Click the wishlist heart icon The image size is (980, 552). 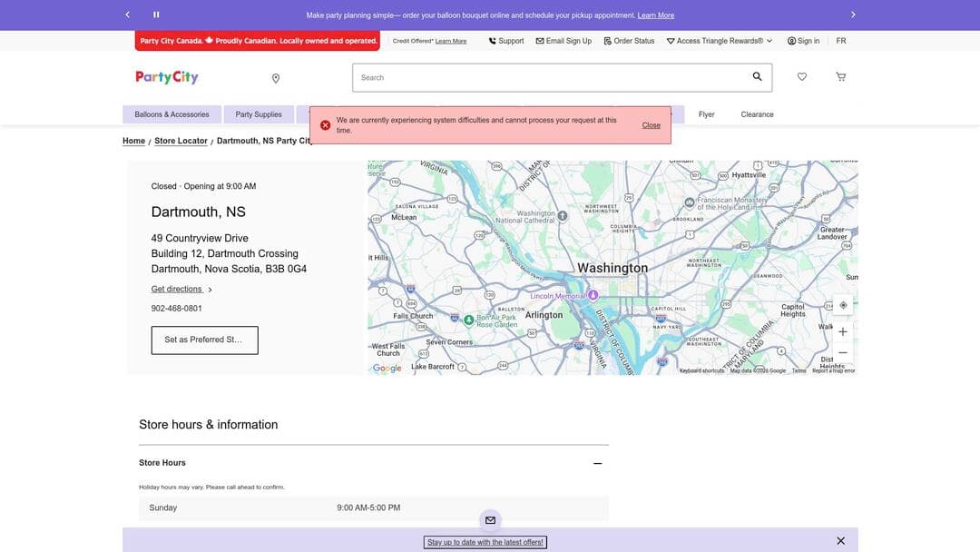(799, 75)
